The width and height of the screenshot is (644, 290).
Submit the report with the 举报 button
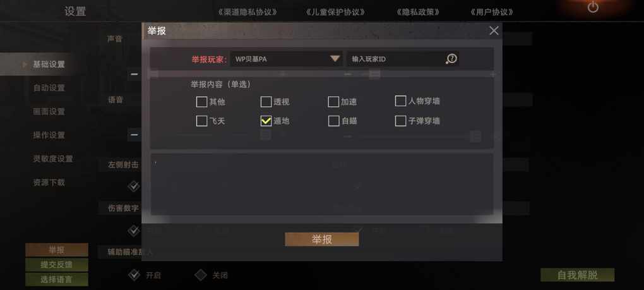pyautogui.click(x=321, y=239)
